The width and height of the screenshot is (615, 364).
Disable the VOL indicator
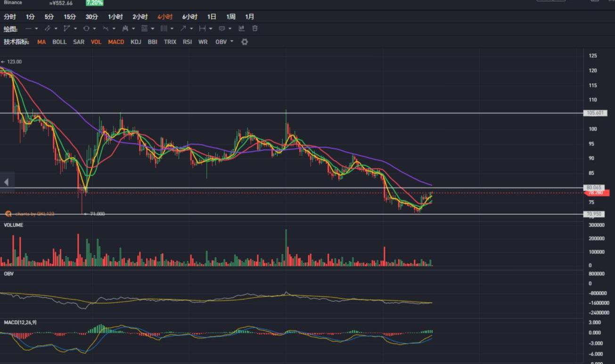(x=96, y=42)
